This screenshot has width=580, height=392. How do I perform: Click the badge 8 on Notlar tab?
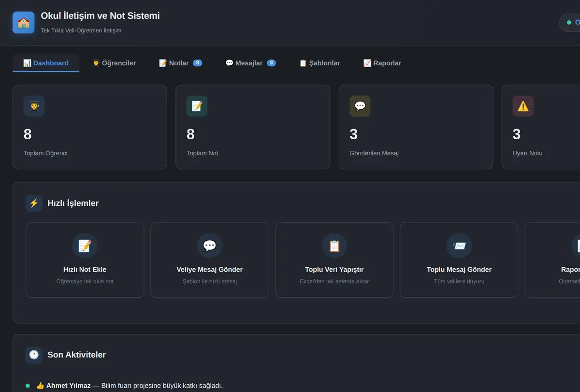point(197,63)
